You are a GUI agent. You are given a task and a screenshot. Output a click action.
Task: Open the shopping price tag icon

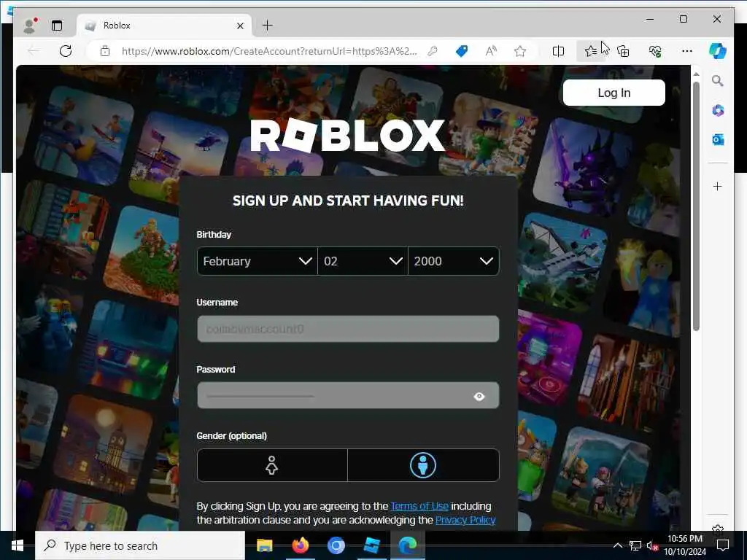click(462, 51)
